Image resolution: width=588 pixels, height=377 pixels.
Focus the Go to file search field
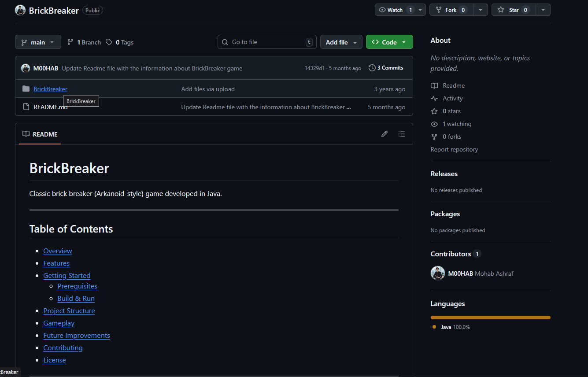tap(267, 42)
